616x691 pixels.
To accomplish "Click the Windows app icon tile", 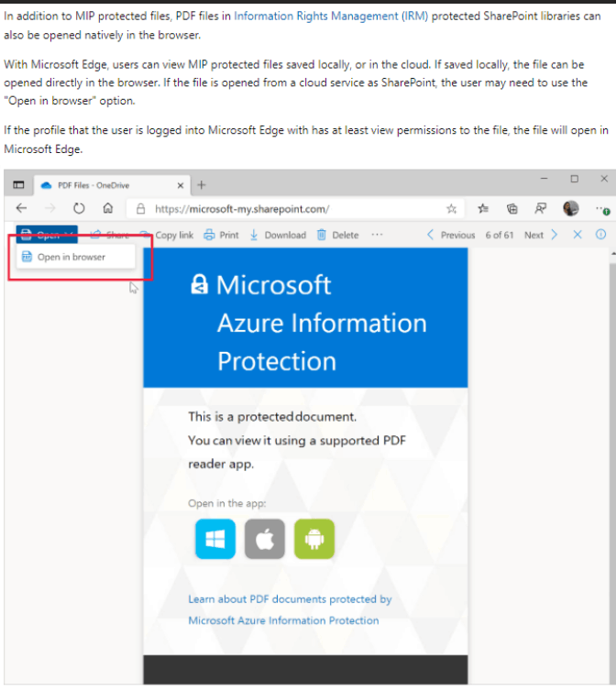I will click(215, 539).
